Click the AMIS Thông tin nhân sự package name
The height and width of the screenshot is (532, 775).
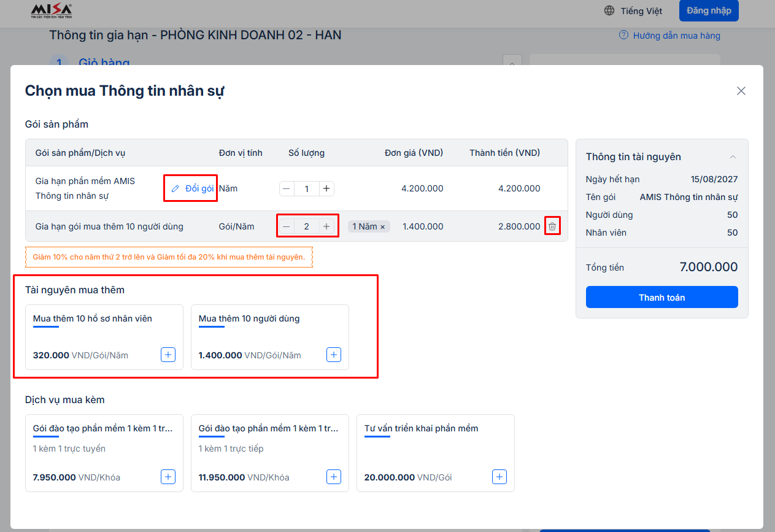click(x=688, y=197)
